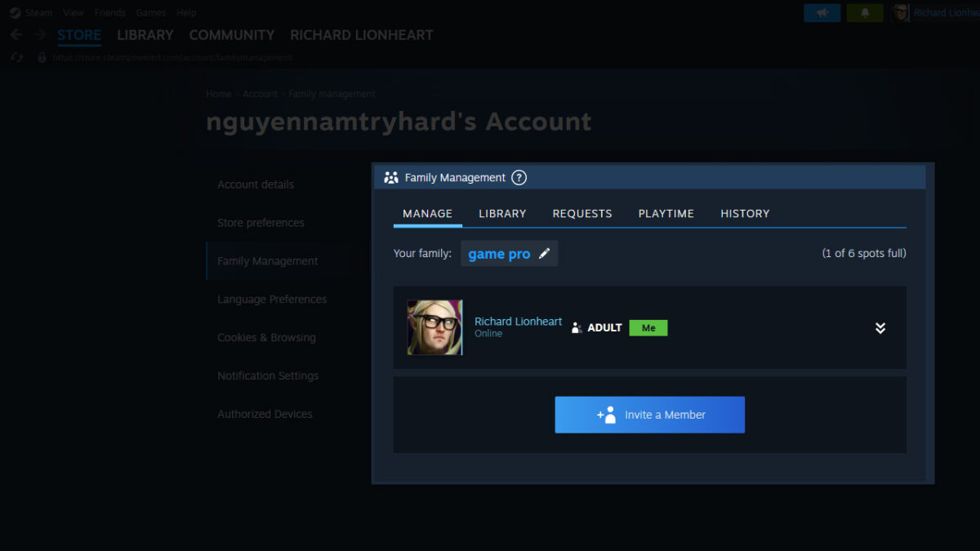Viewport: 980px width, 551px height.
Task: Click the Family Management help question mark
Action: pyautogui.click(x=519, y=178)
